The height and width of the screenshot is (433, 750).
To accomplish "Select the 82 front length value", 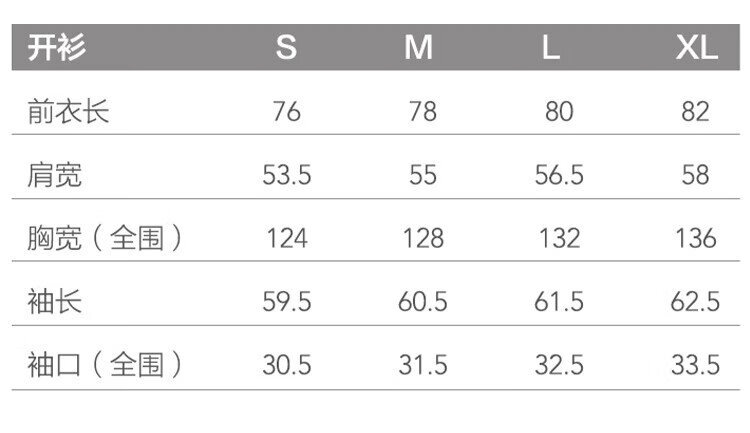I will click(695, 111).
